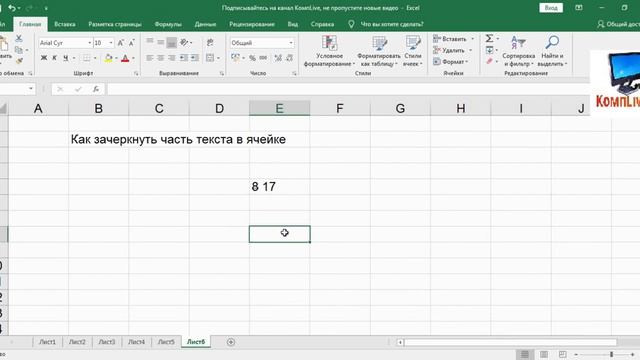Apply comma style 000 format

pos(263,58)
